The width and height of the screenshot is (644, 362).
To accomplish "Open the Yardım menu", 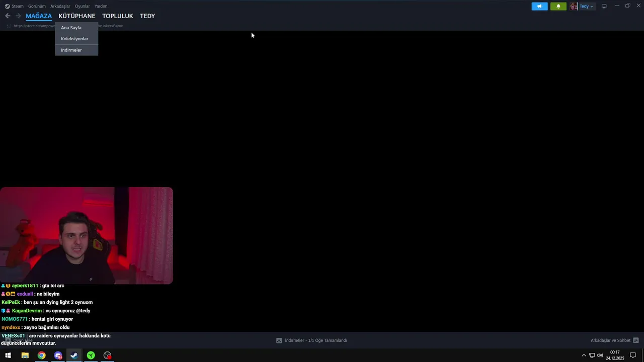I will [101, 6].
